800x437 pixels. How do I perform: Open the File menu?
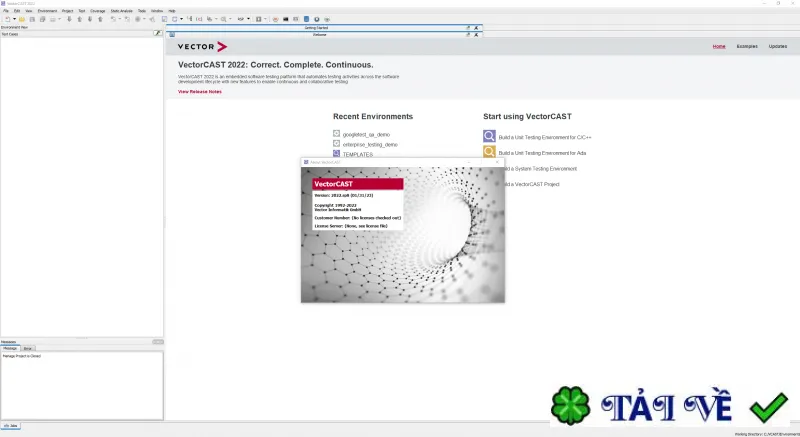click(x=6, y=11)
